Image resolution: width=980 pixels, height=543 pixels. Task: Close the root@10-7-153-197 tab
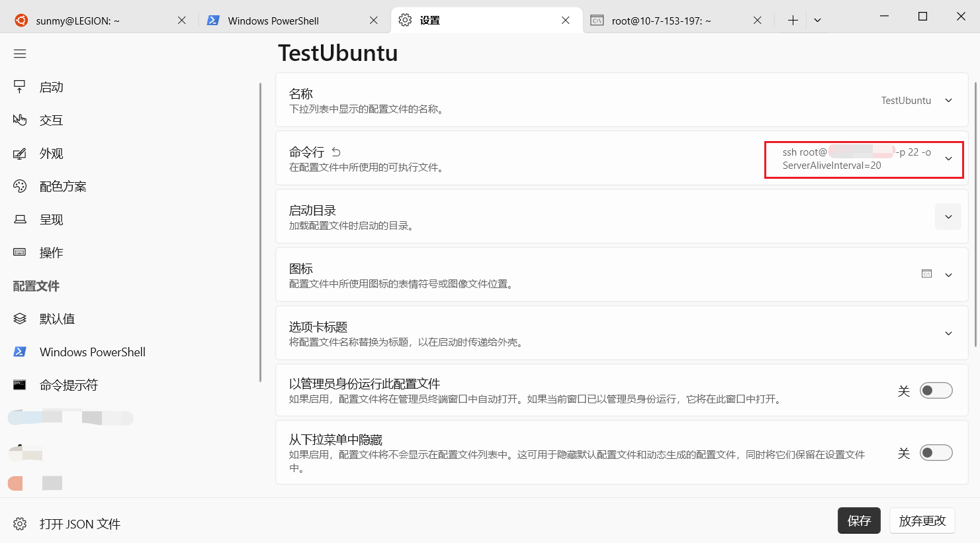click(x=758, y=21)
